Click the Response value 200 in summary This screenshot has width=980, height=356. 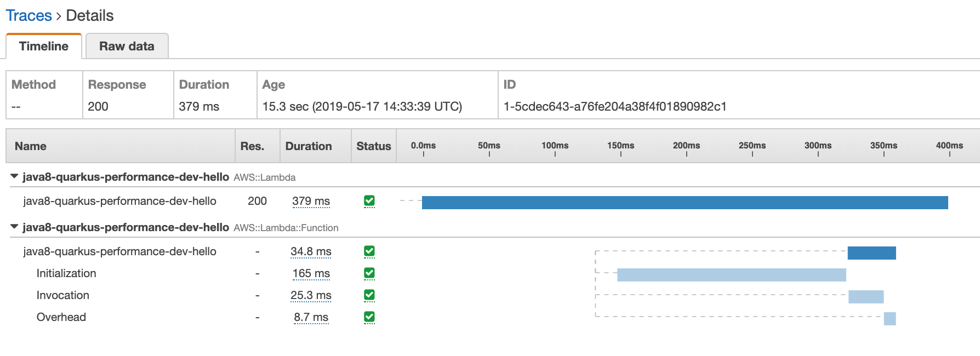(98, 106)
